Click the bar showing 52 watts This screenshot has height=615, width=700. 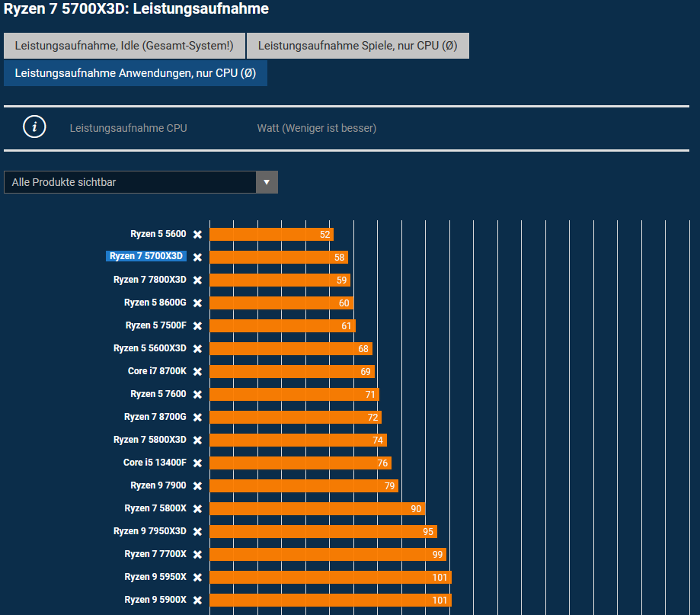(x=271, y=235)
